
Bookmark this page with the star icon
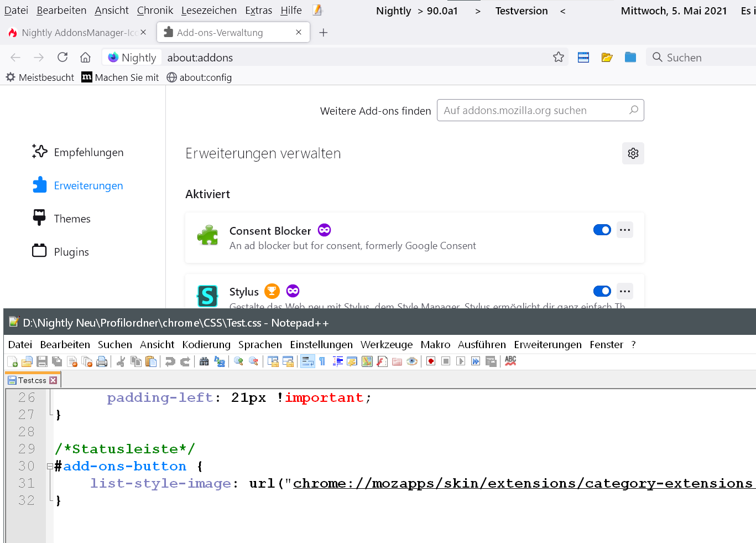point(559,57)
